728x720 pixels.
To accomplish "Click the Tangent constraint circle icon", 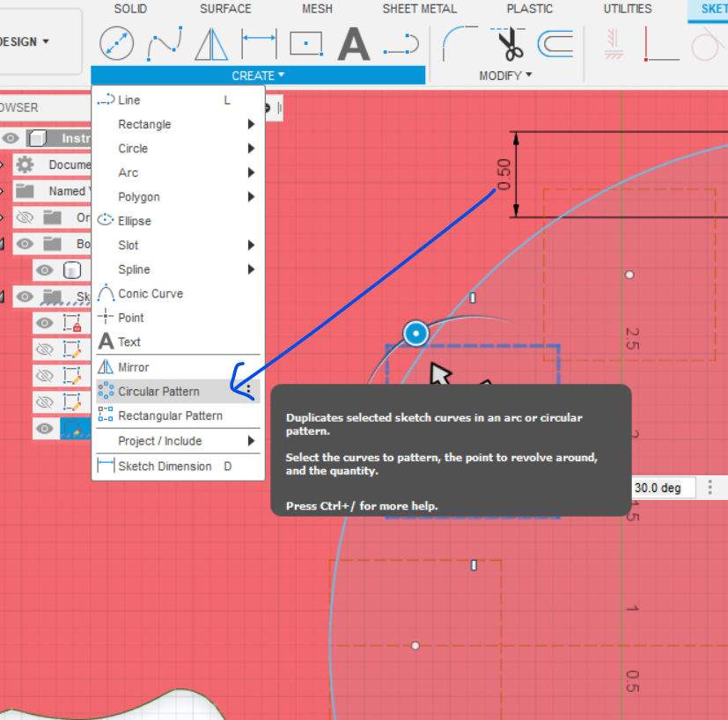I will [708, 44].
